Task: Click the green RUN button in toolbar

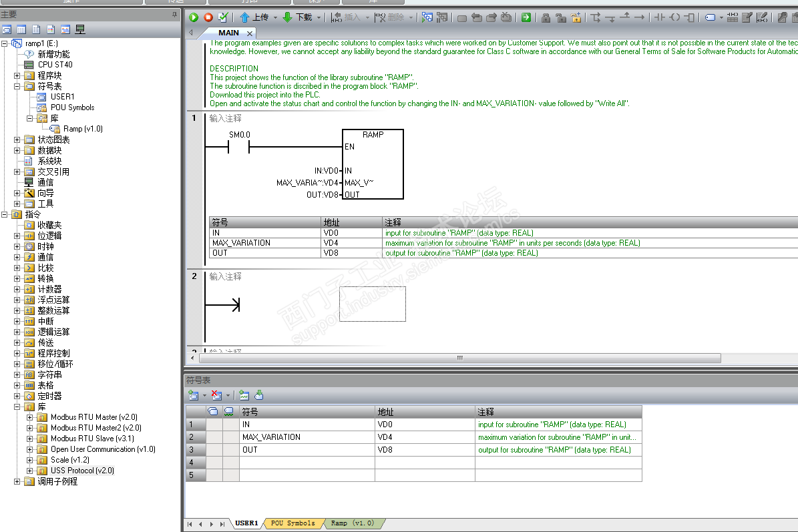Action: pyautogui.click(x=194, y=17)
